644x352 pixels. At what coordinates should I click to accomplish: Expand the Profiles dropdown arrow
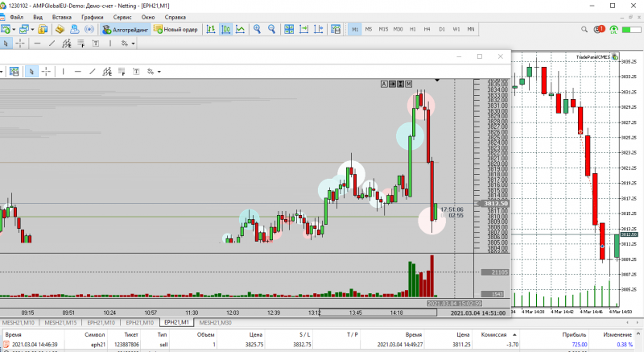(x=32, y=30)
